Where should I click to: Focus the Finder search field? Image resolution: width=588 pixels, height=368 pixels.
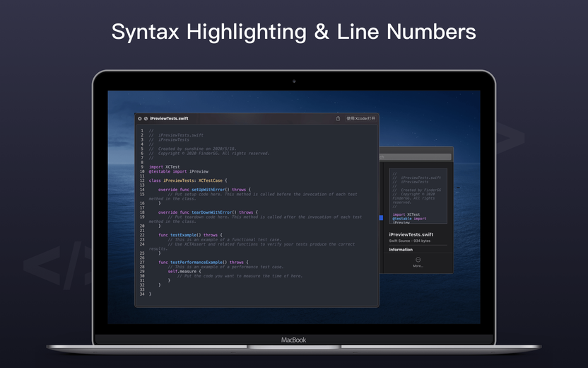pyautogui.click(x=415, y=157)
